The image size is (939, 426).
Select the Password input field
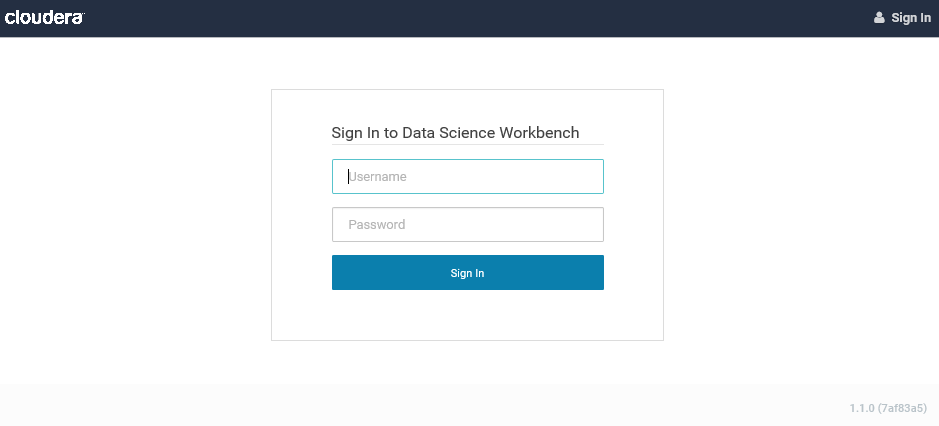point(467,225)
